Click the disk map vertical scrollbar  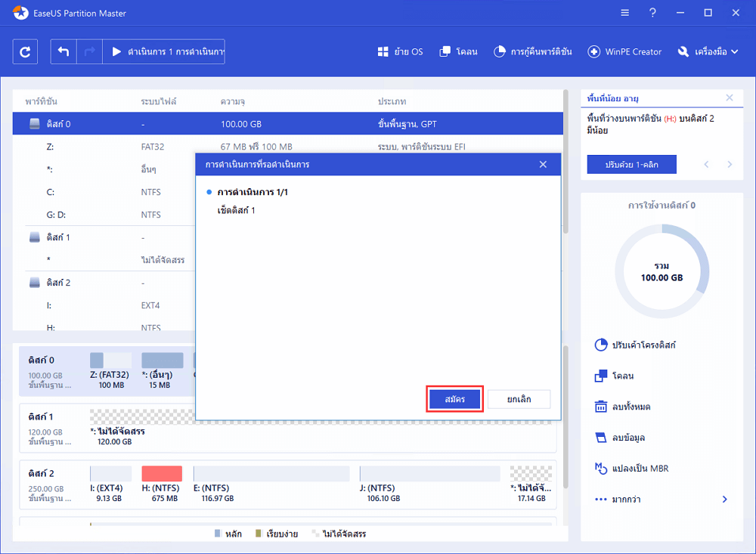[x=566, y=417]
